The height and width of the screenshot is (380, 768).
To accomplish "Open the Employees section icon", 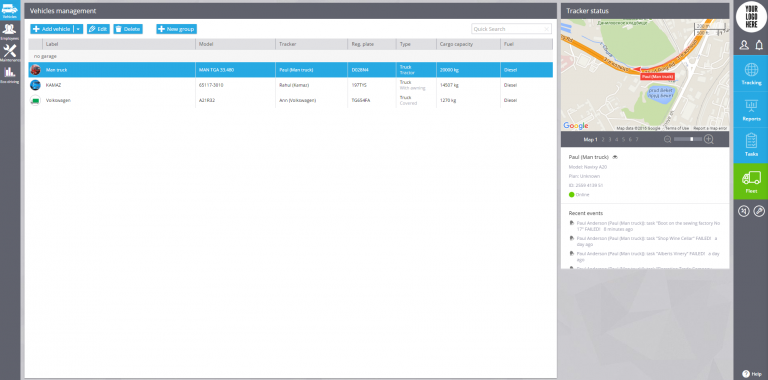I will pos(10,31).
